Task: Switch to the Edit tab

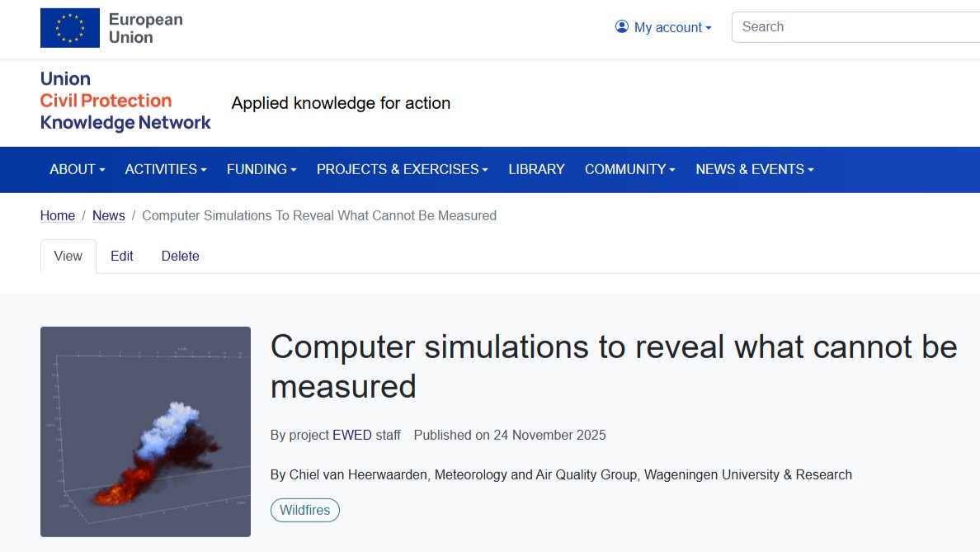Action: 122,257
